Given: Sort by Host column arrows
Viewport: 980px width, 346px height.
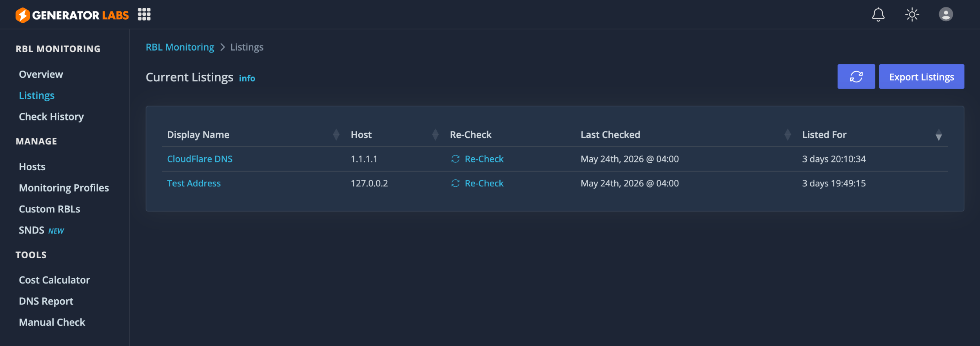Looking at the screenshot, I should pyautogui.click(x=435, y=135).
